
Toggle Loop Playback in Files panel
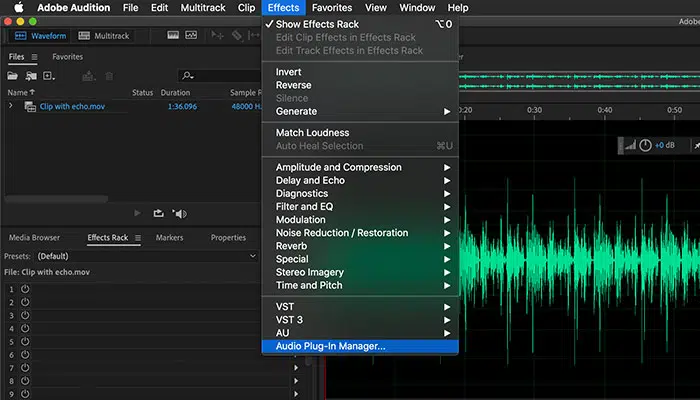point(158,213)
